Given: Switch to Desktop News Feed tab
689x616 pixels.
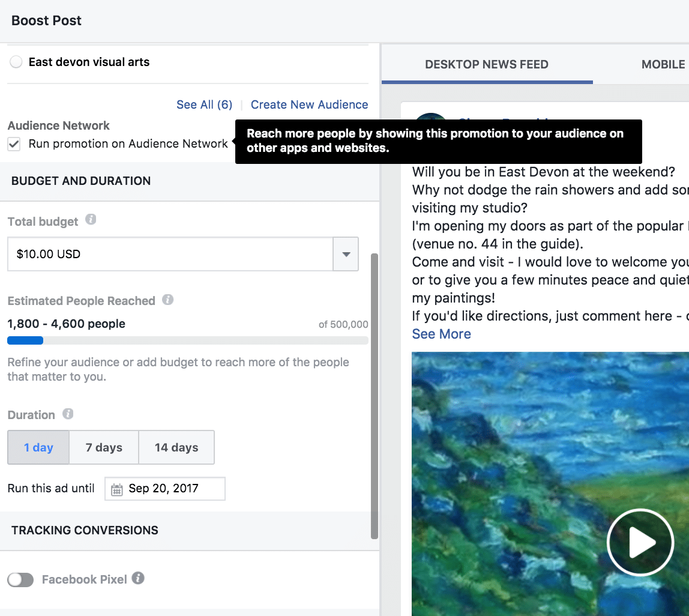Looking at the screenshot, I should coord(487,64).
